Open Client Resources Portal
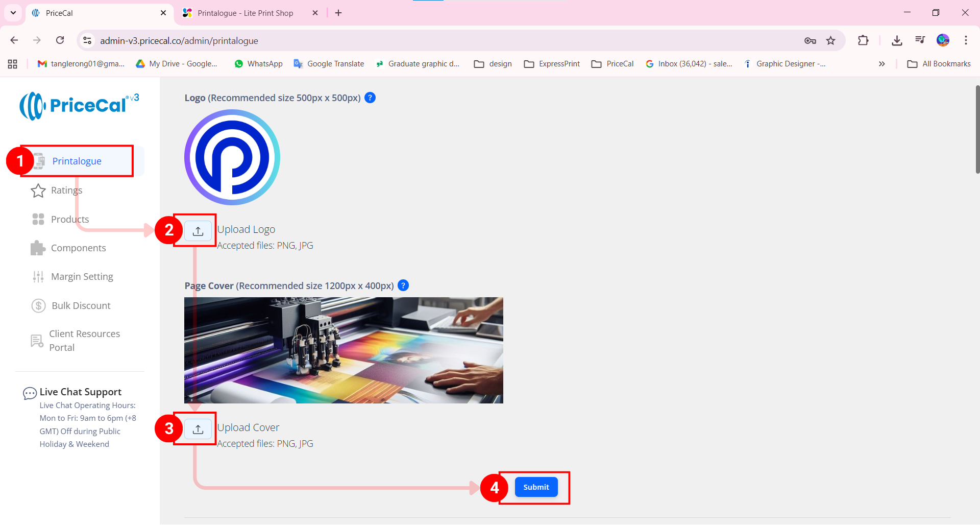The height and width of the screenshot is (525, 980). coord(84,341)
